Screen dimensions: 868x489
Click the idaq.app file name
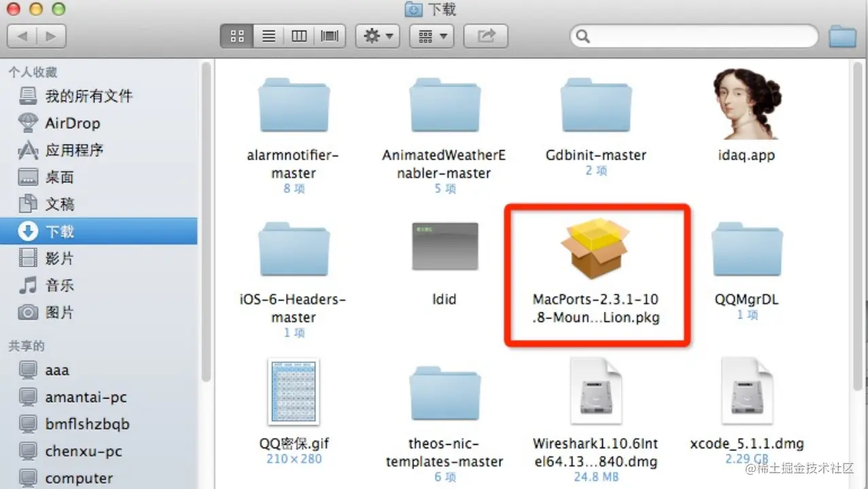coord(746,156)
